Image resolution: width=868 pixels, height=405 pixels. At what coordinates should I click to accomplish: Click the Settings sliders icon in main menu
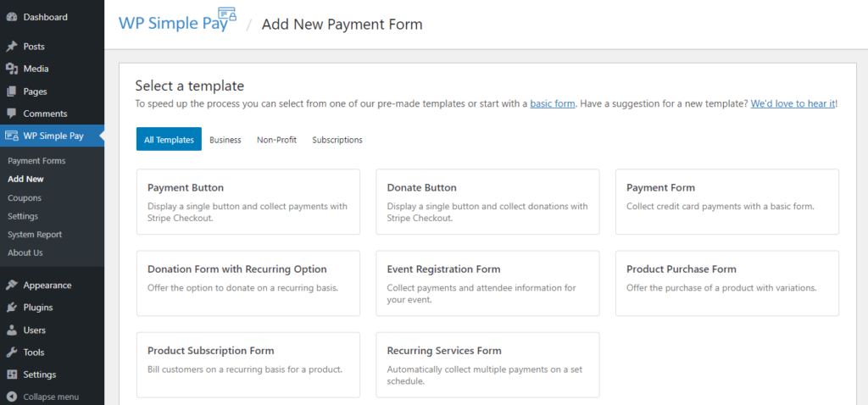click(11, 374)
